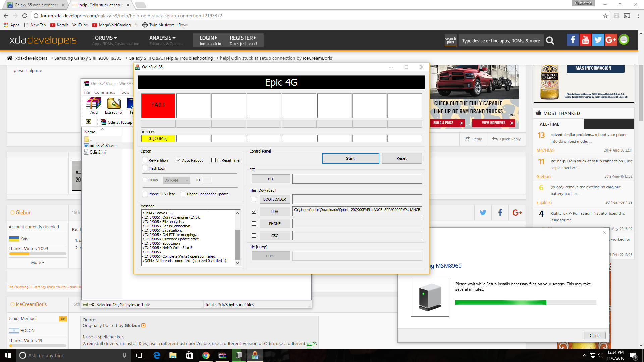Switch to Chrome on the taskbar
The height and width of the screenshot is (362, 644).
pos(206,355)
